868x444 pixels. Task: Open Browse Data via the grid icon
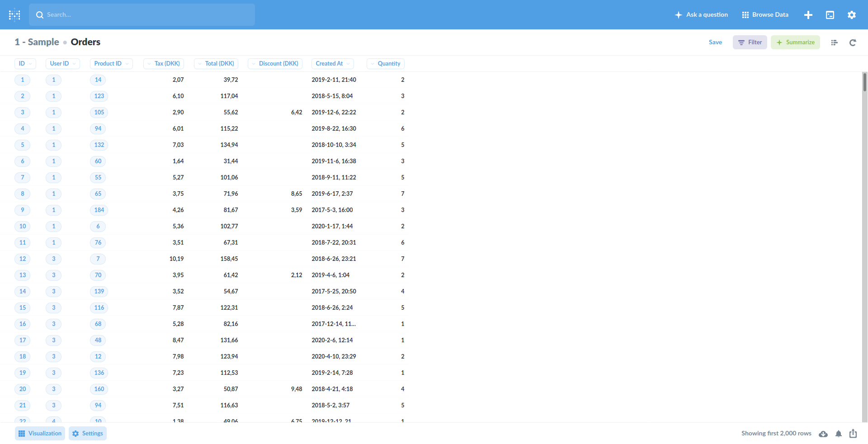746,14
